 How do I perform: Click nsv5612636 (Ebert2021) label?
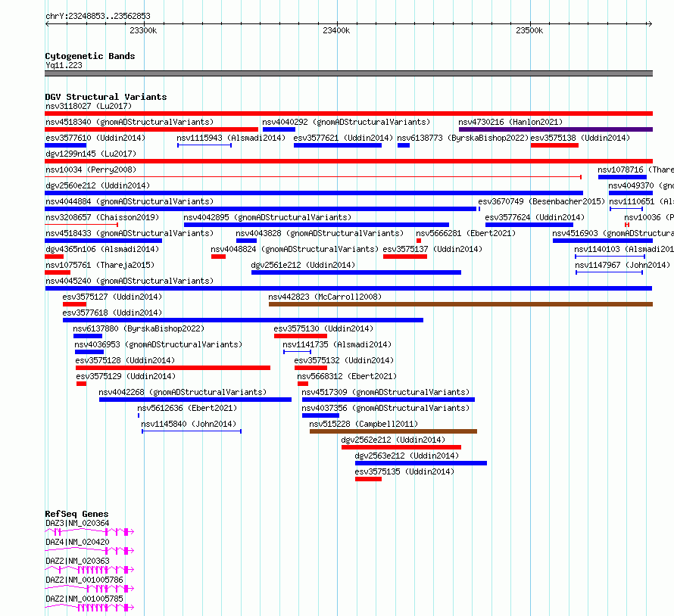187,408
